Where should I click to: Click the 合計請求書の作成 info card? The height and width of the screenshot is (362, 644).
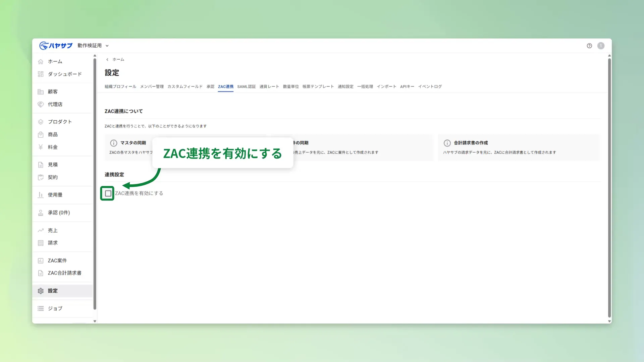click(519, 147)
